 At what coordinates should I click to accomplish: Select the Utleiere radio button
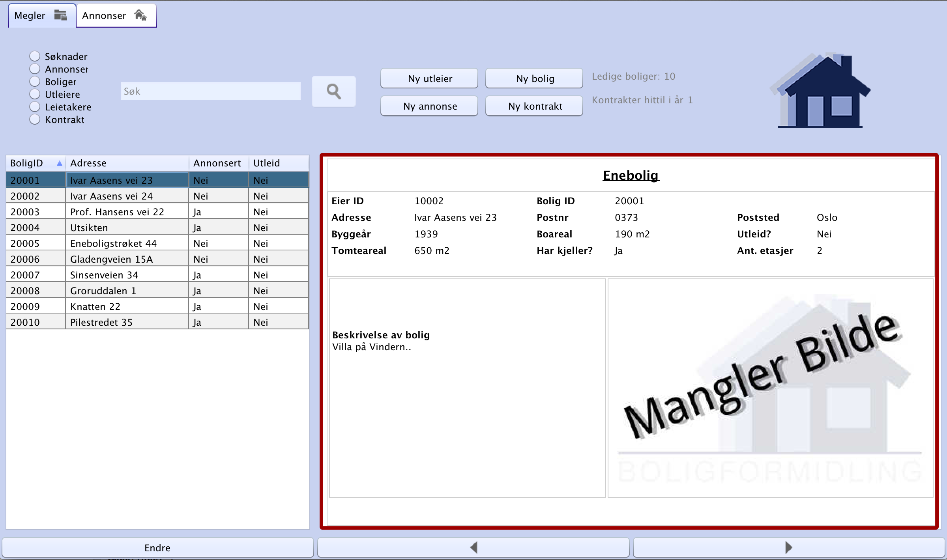coord(35,94)
